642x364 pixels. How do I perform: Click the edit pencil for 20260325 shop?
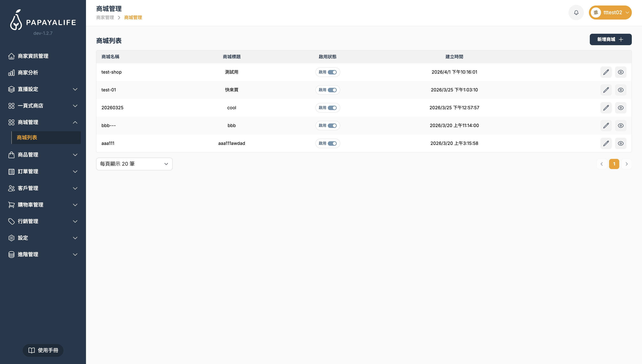point(606,108)
